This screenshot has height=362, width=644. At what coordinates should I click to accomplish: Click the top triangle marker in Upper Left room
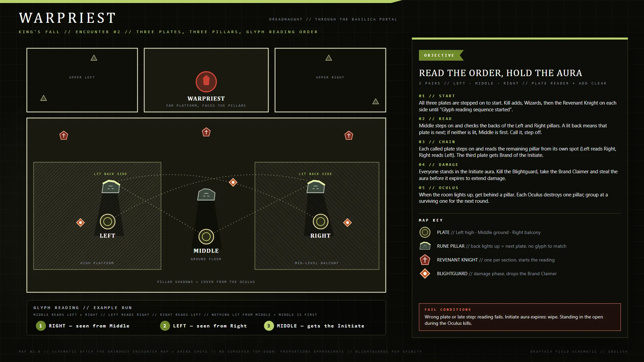pyautogui.click(x=94, y=58)
